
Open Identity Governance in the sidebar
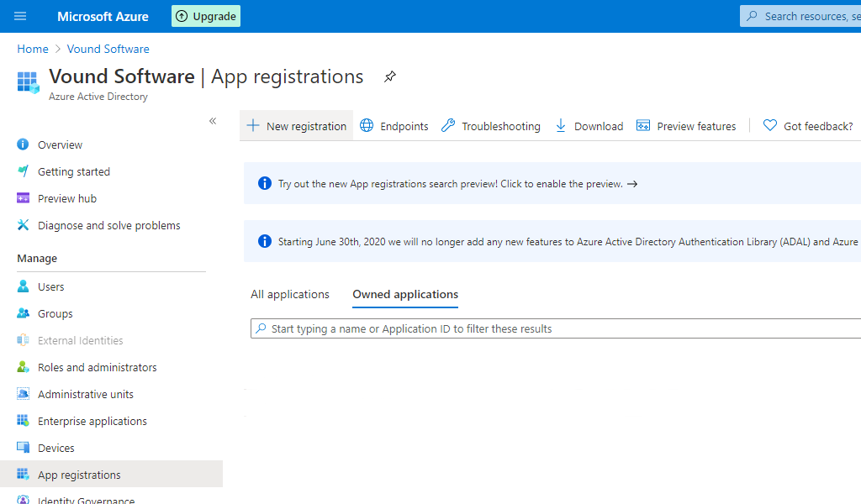86,499
